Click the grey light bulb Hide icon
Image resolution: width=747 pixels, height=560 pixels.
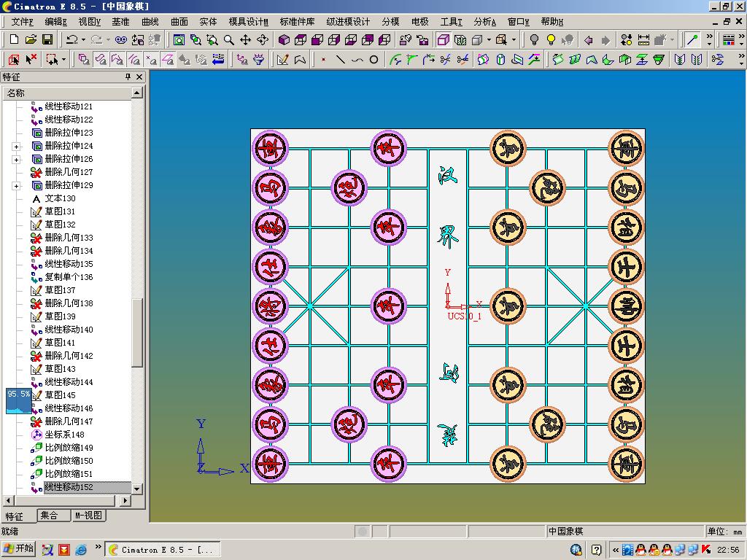tap(534, 39)
